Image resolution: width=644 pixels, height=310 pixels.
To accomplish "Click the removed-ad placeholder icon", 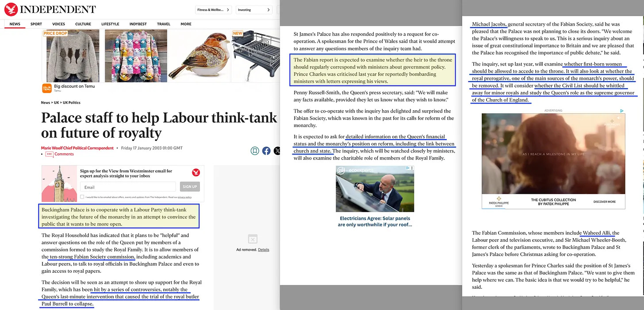I will [x=253, y=239].
